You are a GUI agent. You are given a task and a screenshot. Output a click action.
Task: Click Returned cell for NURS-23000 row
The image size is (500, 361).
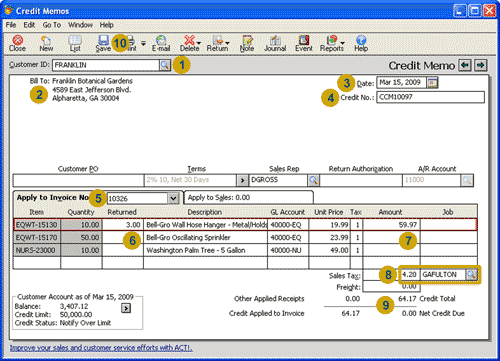coord(123,250)
